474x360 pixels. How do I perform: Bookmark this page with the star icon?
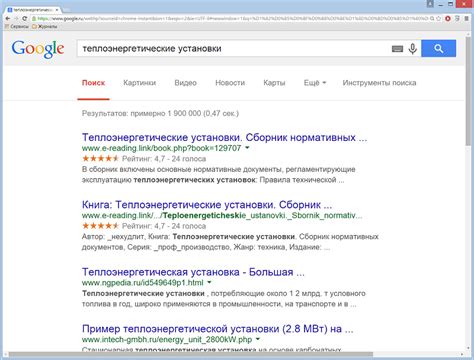(439, 19)
